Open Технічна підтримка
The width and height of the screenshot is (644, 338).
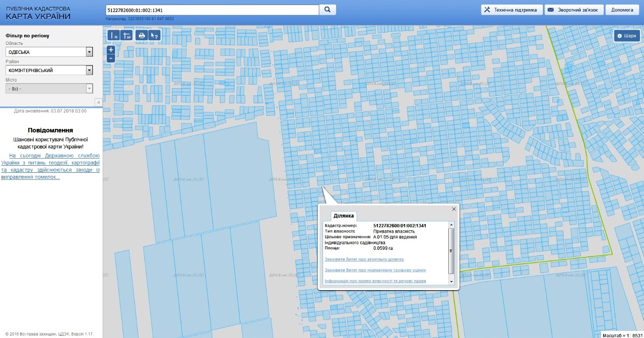(x=511, y=10)
